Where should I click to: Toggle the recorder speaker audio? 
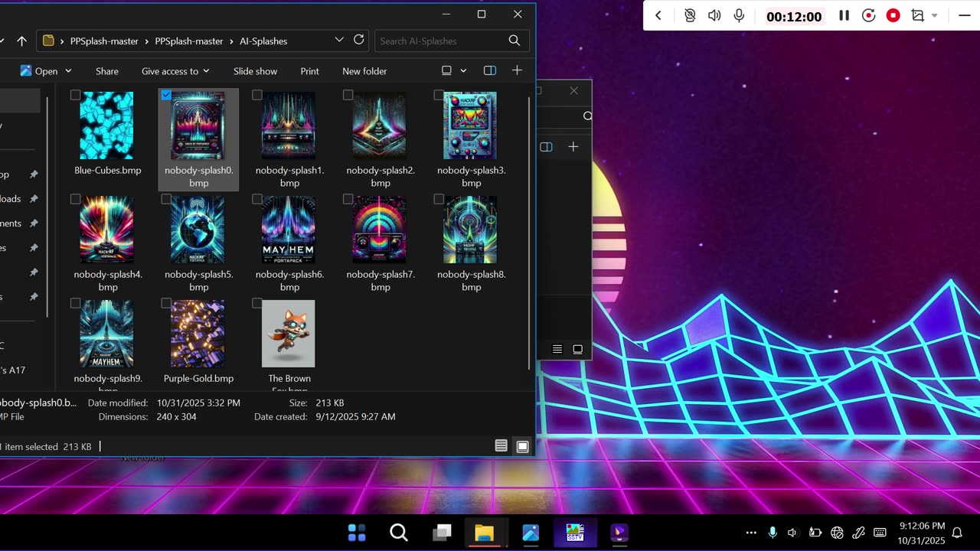[714, 16]
